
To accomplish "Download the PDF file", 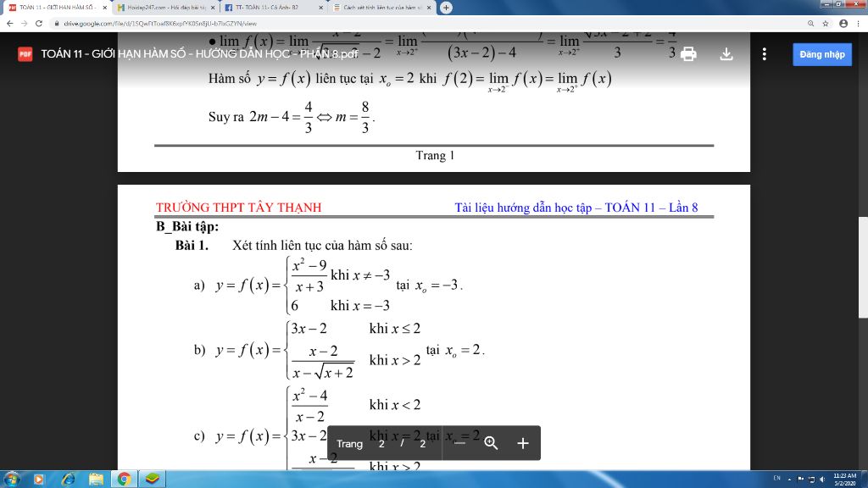I will [726, 53].
